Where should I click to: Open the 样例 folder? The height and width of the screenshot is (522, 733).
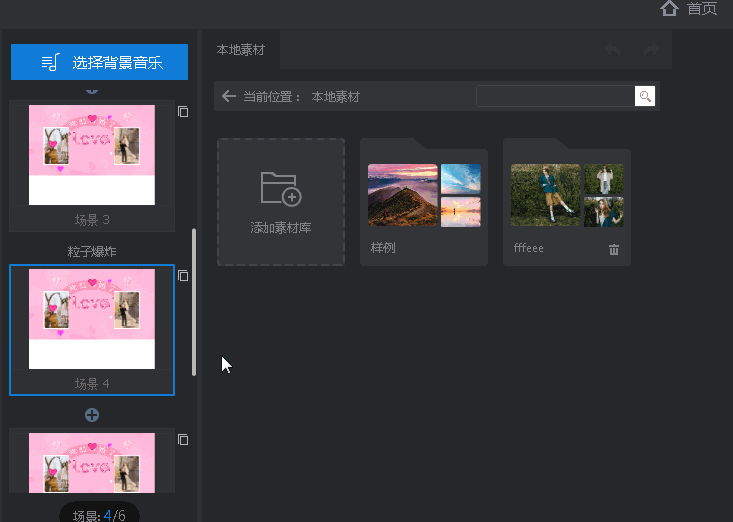[424, 202]
